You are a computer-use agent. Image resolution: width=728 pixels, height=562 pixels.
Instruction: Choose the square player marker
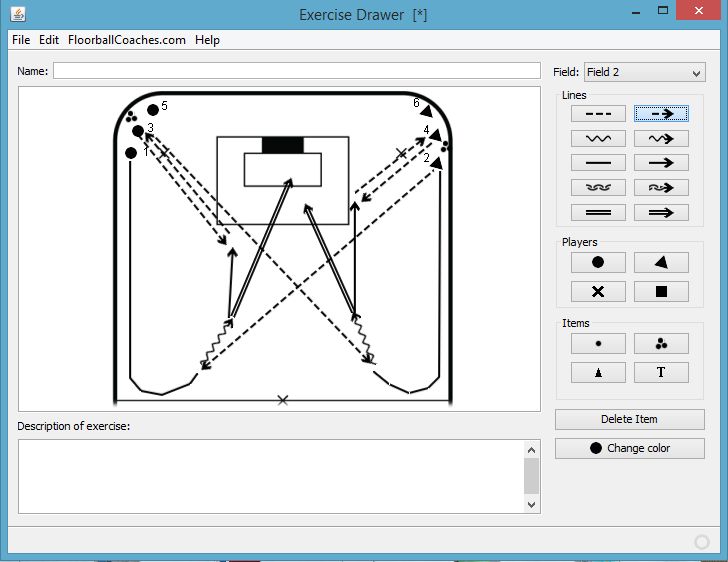pos(661,291)
